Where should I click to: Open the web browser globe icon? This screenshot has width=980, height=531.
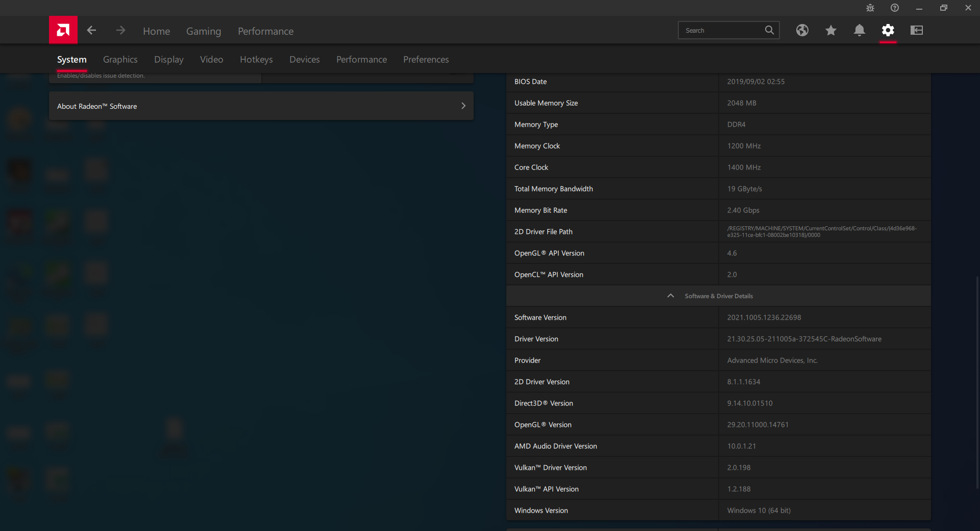click(802, 31)
